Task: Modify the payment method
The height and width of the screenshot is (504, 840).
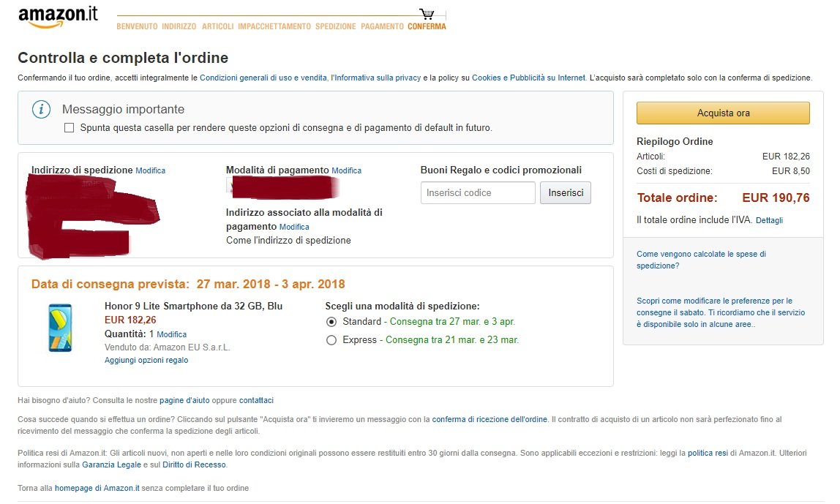Action: (x=346, y=170)
